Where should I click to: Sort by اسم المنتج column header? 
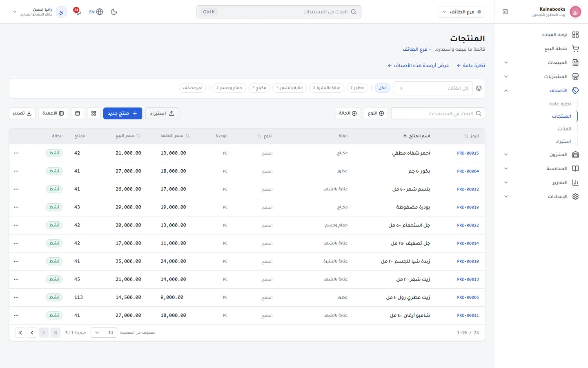click(416, 136)
